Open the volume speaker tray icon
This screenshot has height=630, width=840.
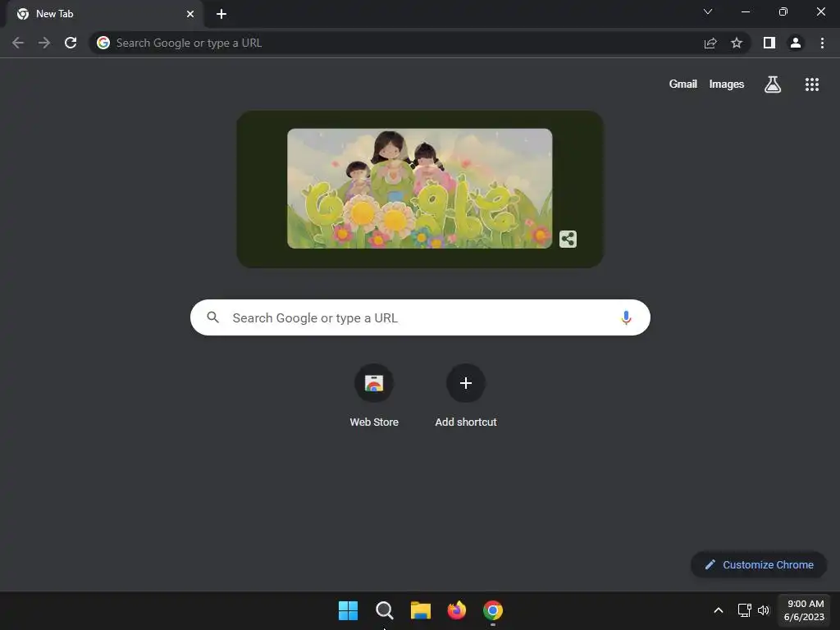pos(764,610)
